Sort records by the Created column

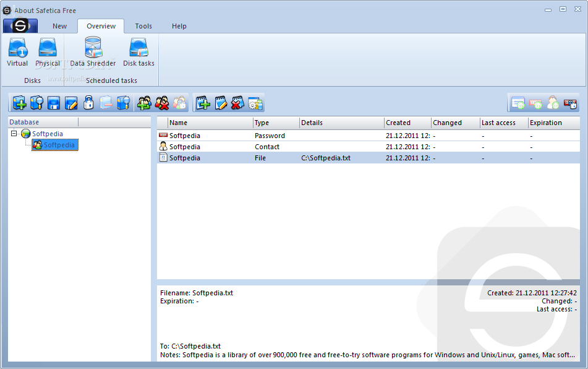coord(407,123)
